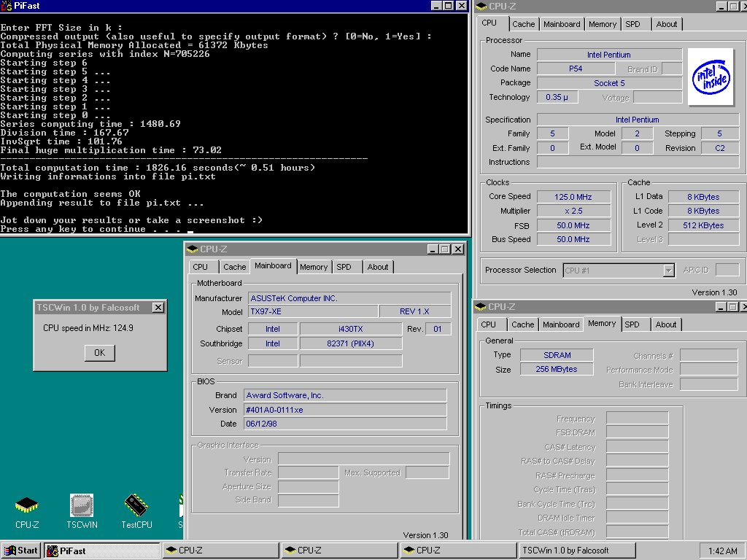Click the memory Size 256 MBytes field

[x=557, y=370]
